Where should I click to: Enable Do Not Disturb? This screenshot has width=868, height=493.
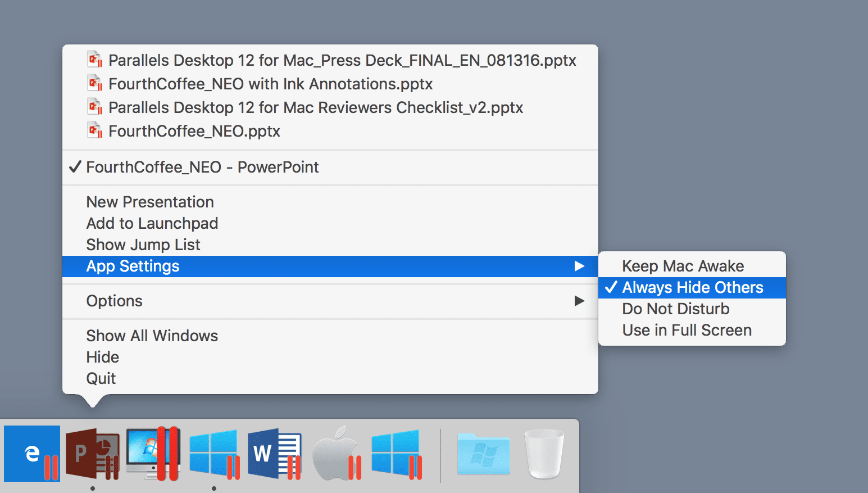[692, 309]
